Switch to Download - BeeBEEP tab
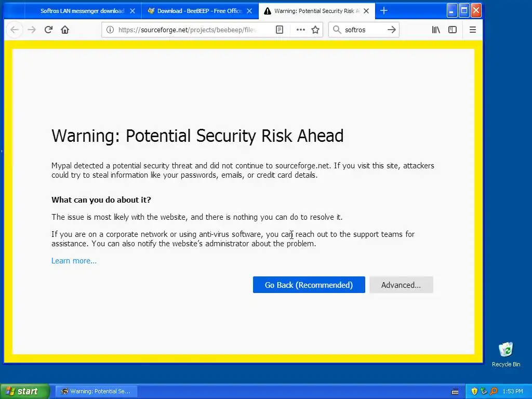Screen dimensions: 532x399 [x=199, y=11]
